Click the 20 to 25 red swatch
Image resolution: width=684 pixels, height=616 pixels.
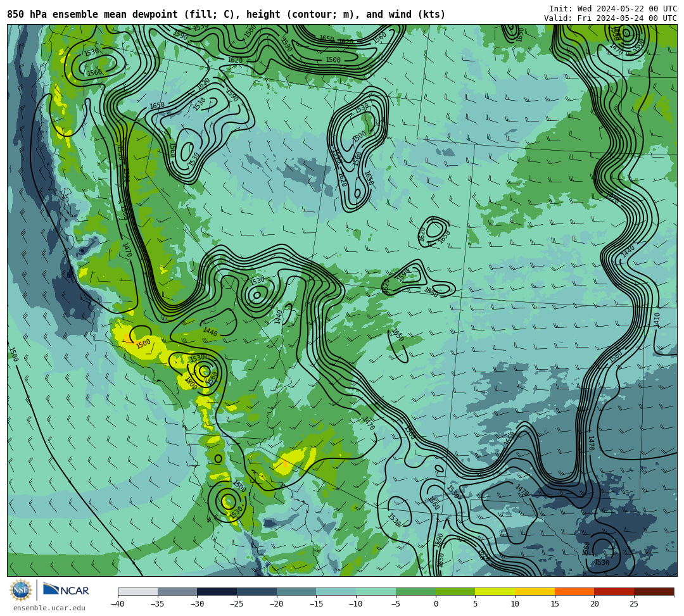coord(614,591)
